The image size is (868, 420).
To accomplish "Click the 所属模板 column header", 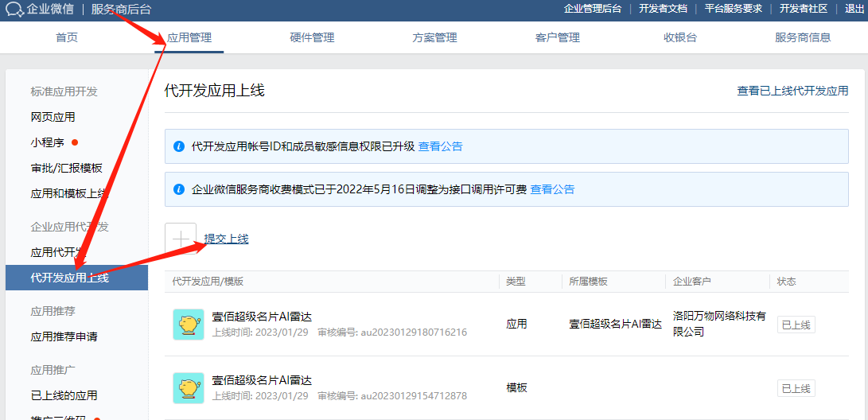I will click(589, 282).
